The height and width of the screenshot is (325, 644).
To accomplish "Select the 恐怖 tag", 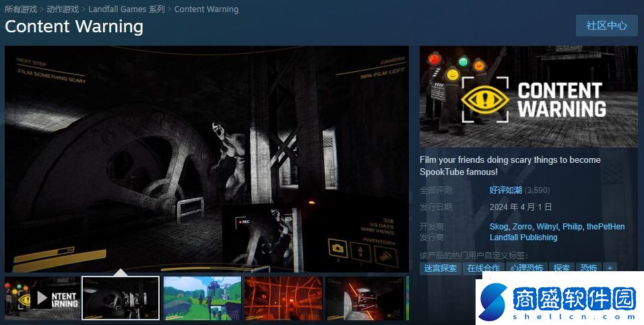I will [x=589, y=268].
